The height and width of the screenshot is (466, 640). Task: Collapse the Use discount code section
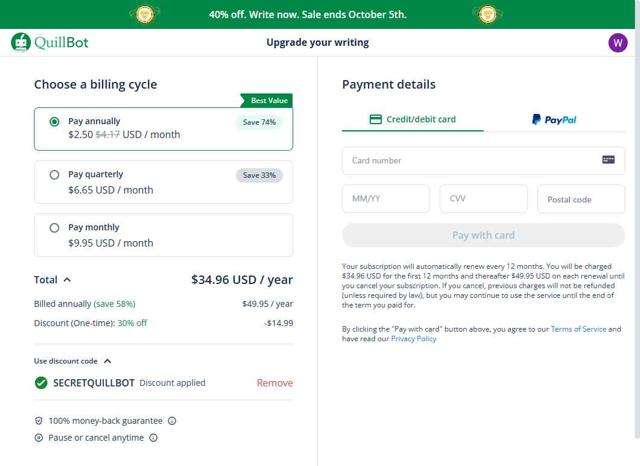pos(107,361)
